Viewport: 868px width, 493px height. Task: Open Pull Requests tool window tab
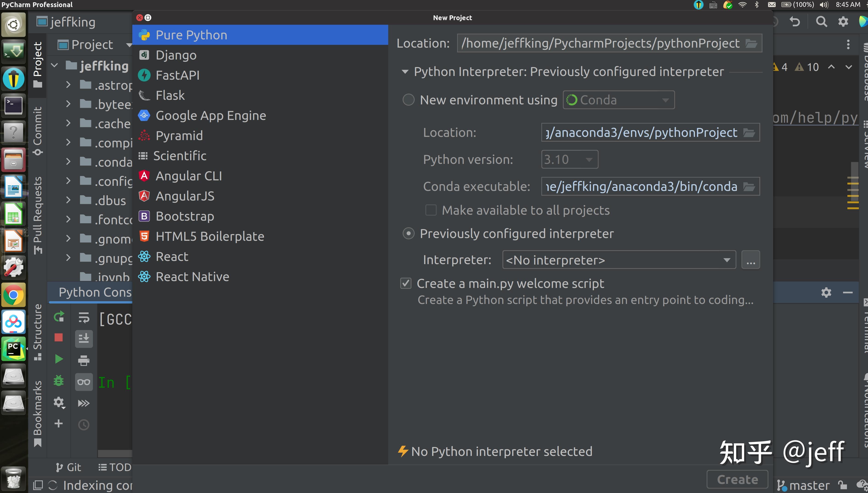38,215
